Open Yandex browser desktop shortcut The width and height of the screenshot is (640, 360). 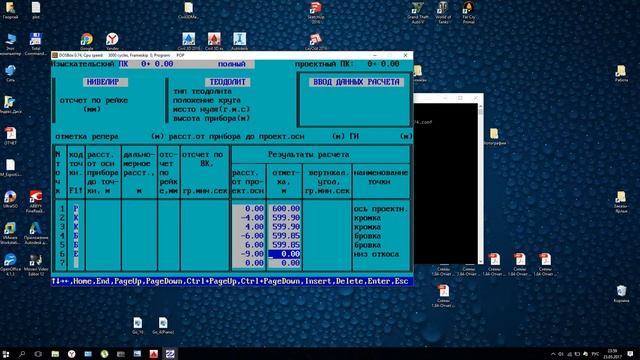(x=112, y=40)
